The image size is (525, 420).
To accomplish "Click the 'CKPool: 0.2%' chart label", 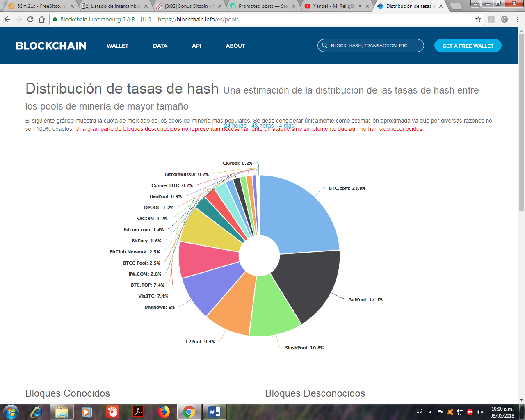I will tap(237, 163).
